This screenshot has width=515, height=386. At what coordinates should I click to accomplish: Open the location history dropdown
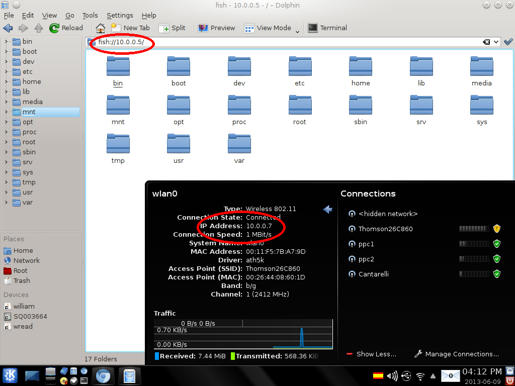point(496,42)
